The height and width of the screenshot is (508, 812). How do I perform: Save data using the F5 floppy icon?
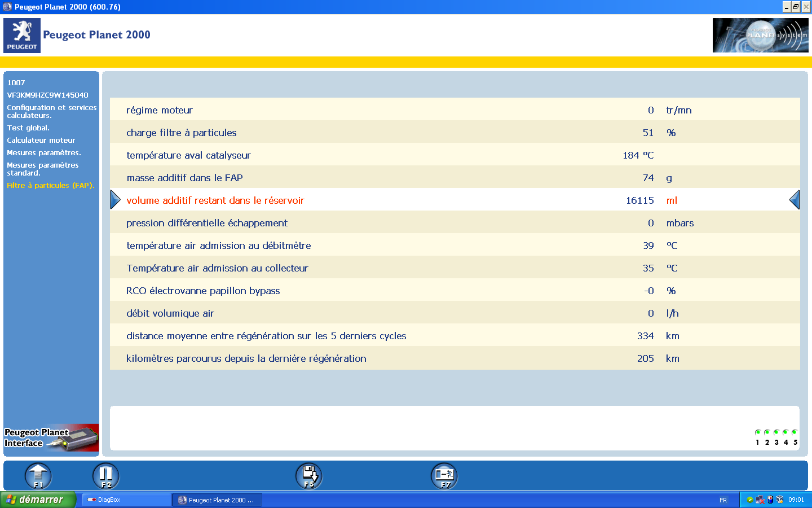coord(309,476)
